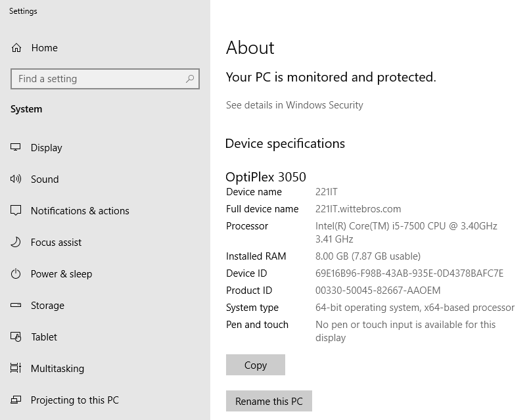Click the Focus assist moon icon

coord(16,242)
